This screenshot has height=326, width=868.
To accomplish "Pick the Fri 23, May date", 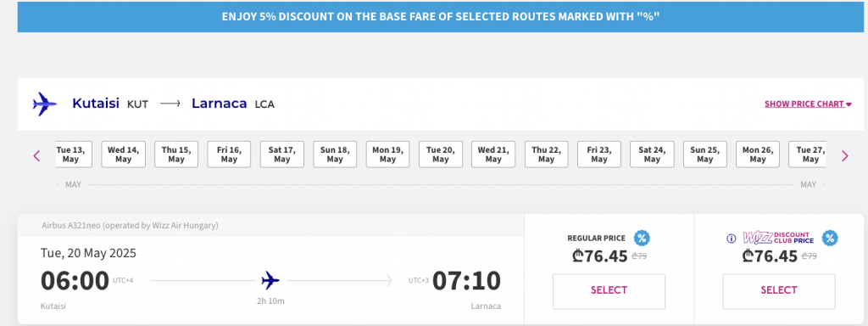I will coord(599,155).
